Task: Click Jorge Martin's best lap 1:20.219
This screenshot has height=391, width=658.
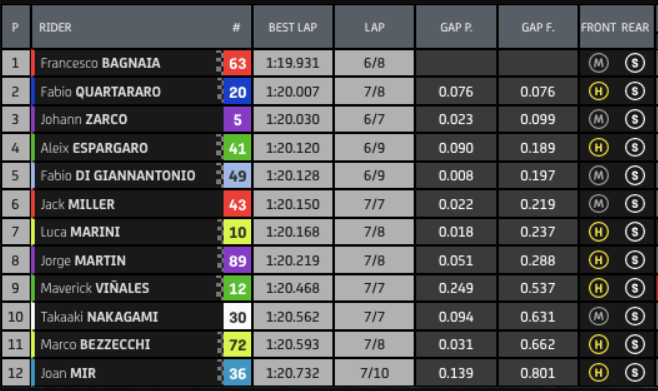Action: click(293, 260)
